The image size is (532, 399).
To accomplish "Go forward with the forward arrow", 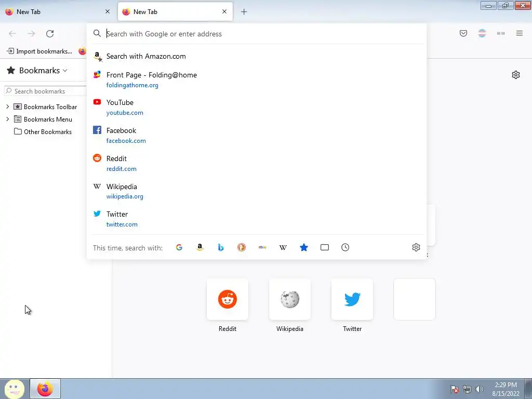I will pos(31,33).
